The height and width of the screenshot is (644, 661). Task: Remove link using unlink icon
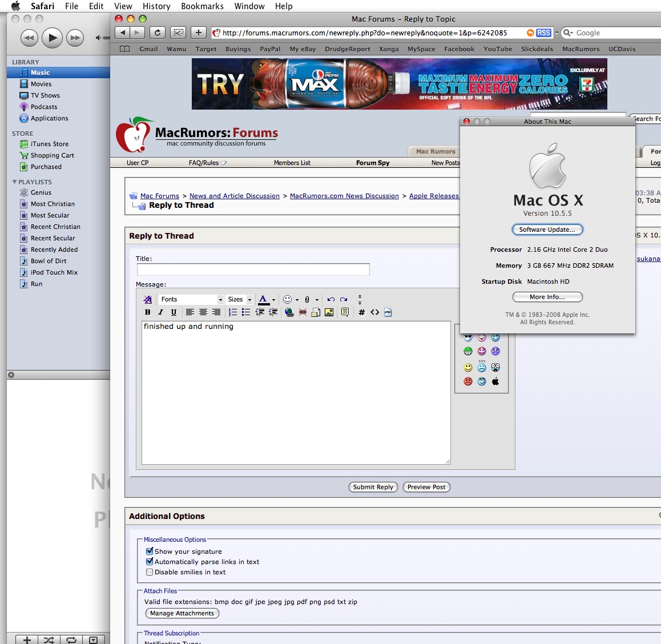coord(303,312)
